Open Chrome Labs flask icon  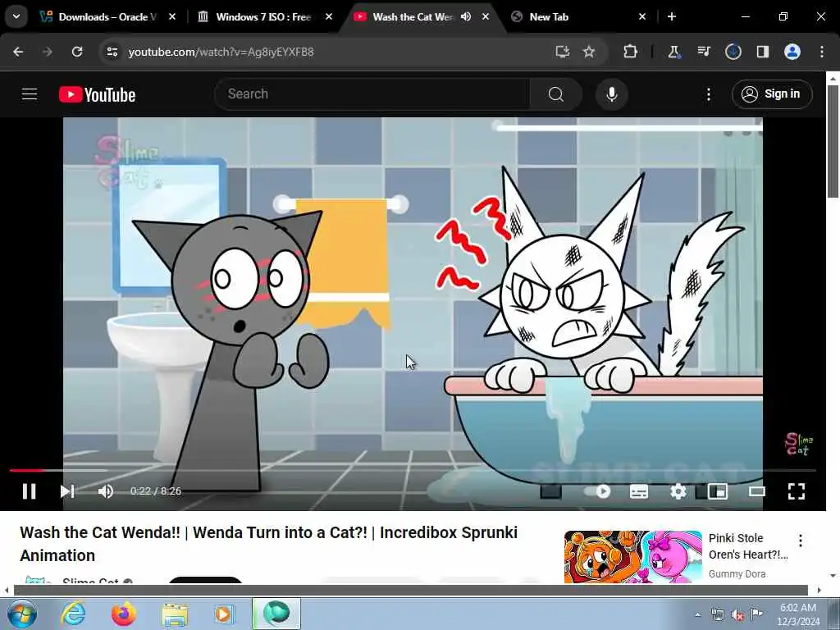(673, 52)
